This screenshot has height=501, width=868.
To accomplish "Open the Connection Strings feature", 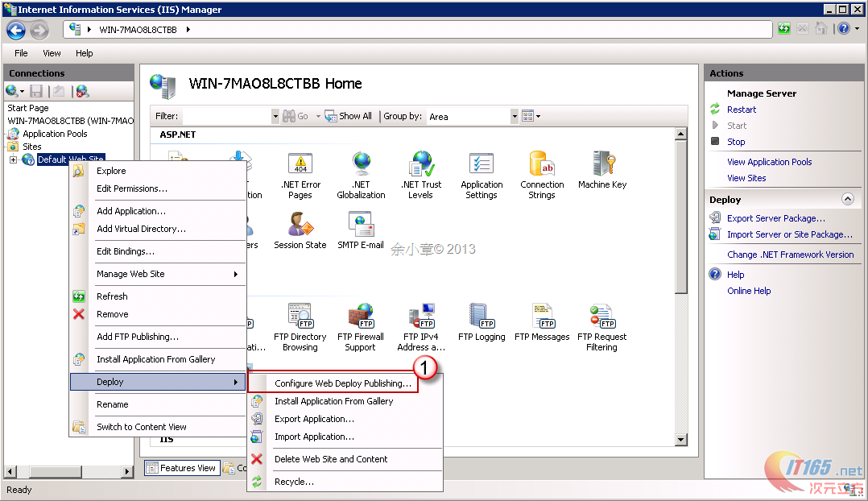I will pos(542,176).
